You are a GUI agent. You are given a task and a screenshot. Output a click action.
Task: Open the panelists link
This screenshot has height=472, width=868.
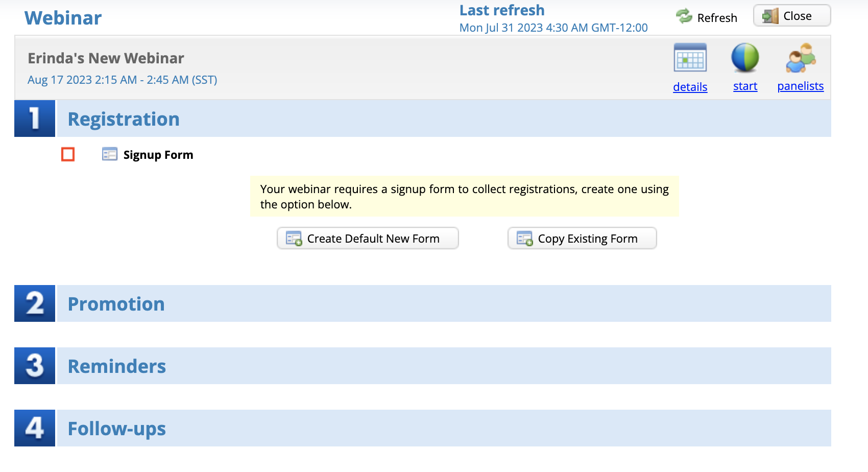coord(800,86)
